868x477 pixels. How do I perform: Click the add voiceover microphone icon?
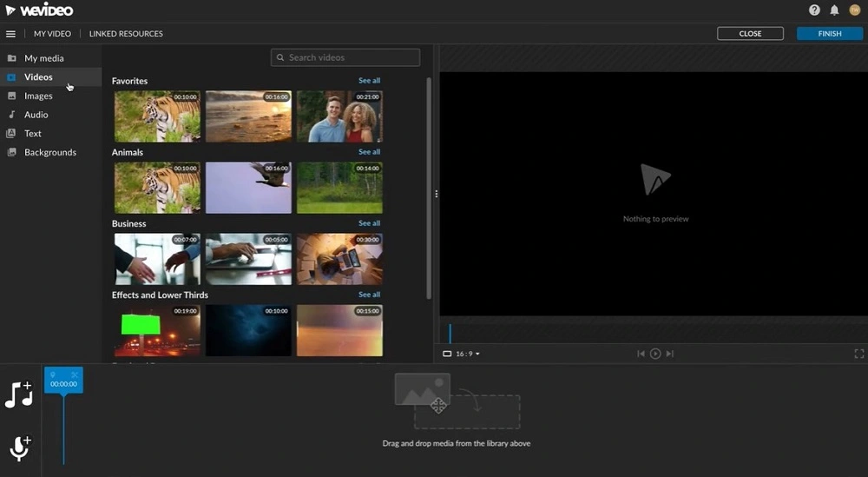pyautogui.click(x=19, y=447)
